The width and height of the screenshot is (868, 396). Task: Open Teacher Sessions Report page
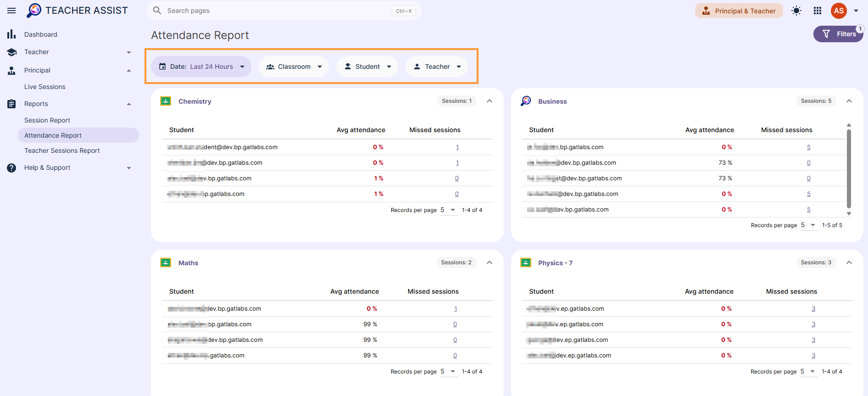pos(62,151)
